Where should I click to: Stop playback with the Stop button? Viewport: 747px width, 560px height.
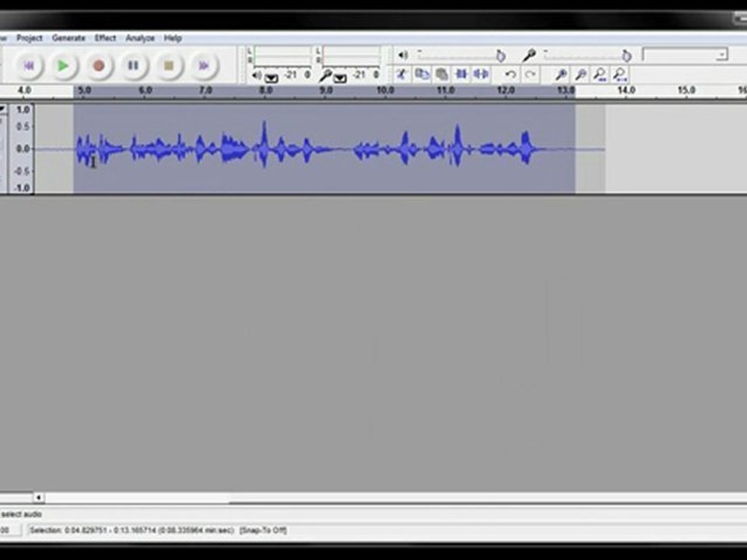(x=169, y=65)
